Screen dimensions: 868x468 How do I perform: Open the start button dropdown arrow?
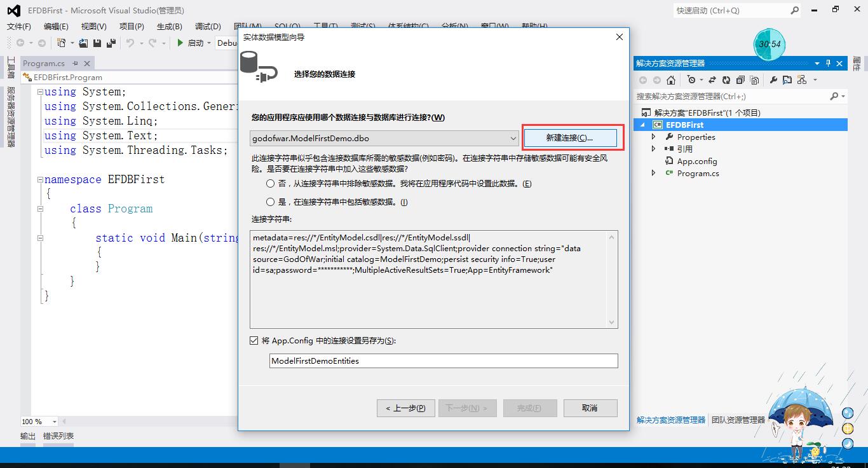coord(209,43)
